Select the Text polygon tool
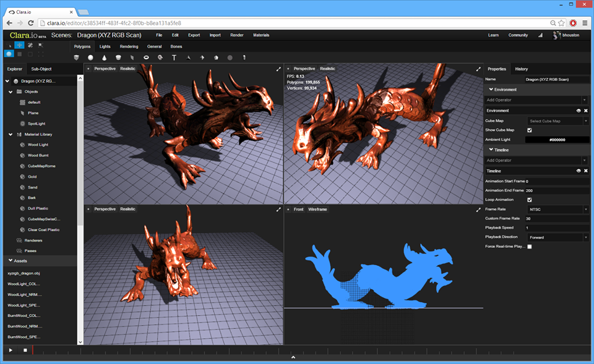The width and height of the screenshot is (594, 364). point(174,57)
